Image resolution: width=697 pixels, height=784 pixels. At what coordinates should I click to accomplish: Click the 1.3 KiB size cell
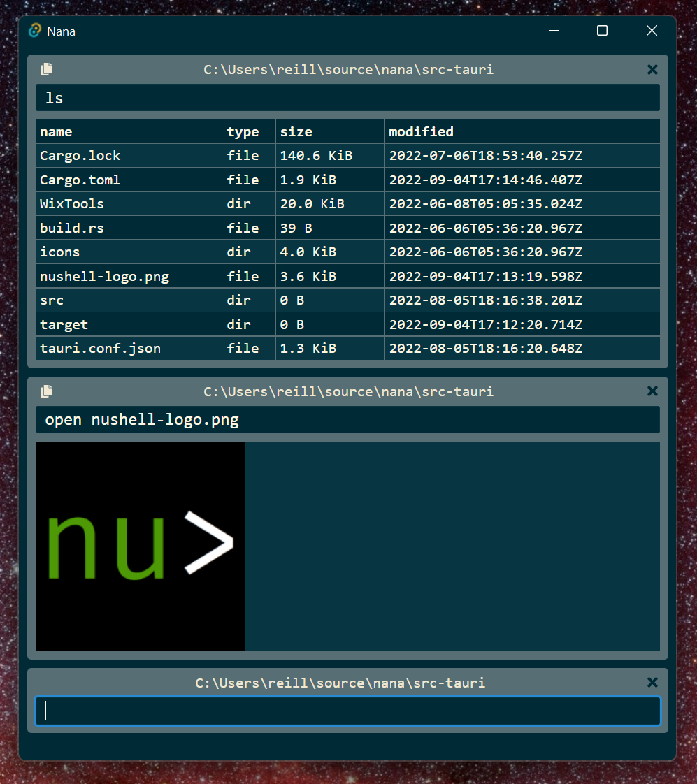(330, 349)
